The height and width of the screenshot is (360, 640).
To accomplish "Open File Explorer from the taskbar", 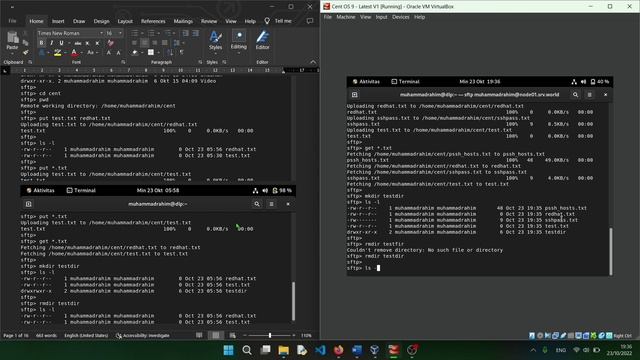I will point(283,350).
